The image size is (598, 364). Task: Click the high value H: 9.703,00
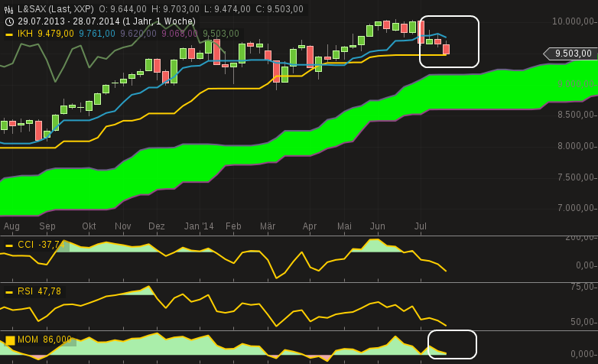tap(175, 9)
